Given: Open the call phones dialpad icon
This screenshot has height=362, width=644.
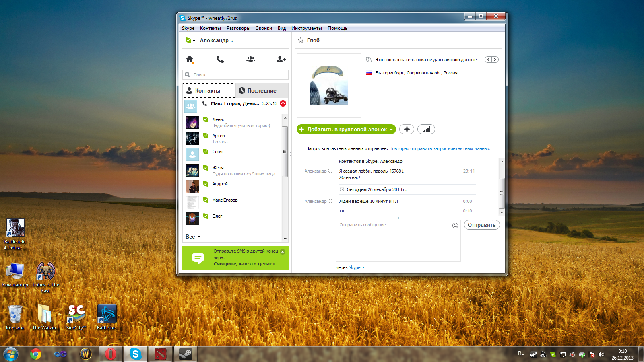Looking at the screenshot, I should click(x=220, y=59).
